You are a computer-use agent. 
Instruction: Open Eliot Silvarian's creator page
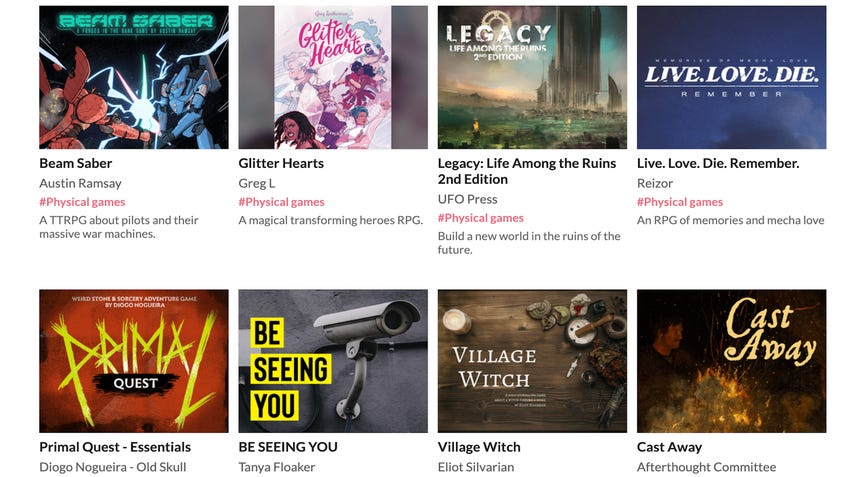476,467
